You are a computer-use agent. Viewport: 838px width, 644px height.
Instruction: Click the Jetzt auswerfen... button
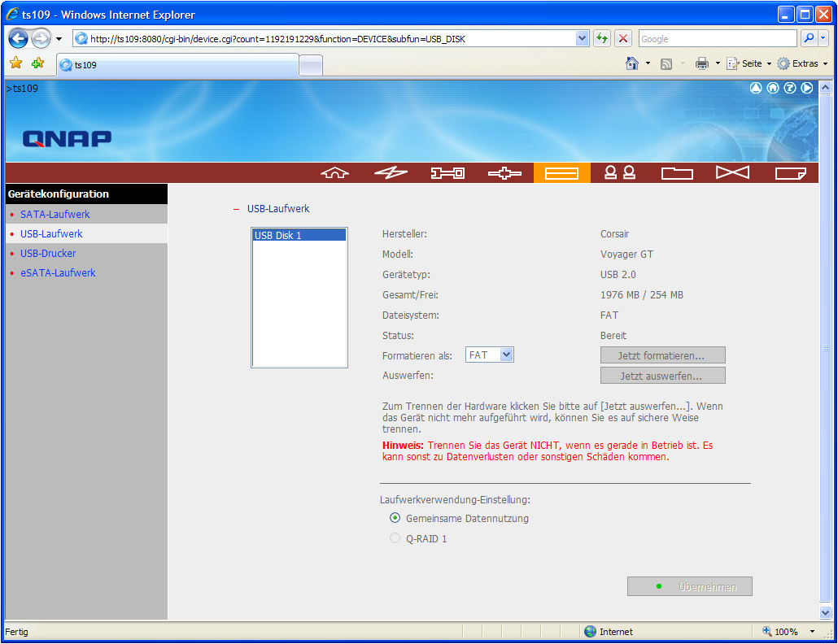(x=662, y=376)
